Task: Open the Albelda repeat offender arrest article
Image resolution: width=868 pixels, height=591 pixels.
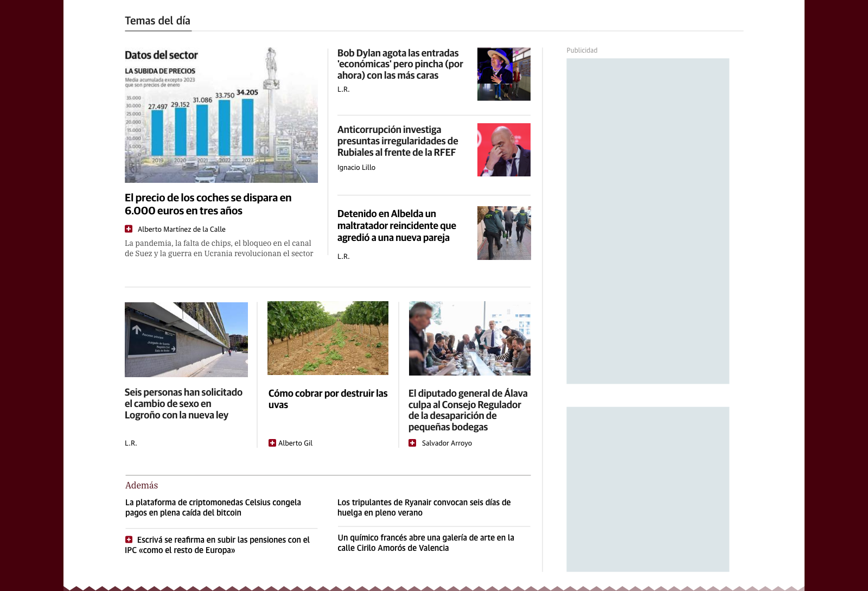Action: [x=396, y=226]
